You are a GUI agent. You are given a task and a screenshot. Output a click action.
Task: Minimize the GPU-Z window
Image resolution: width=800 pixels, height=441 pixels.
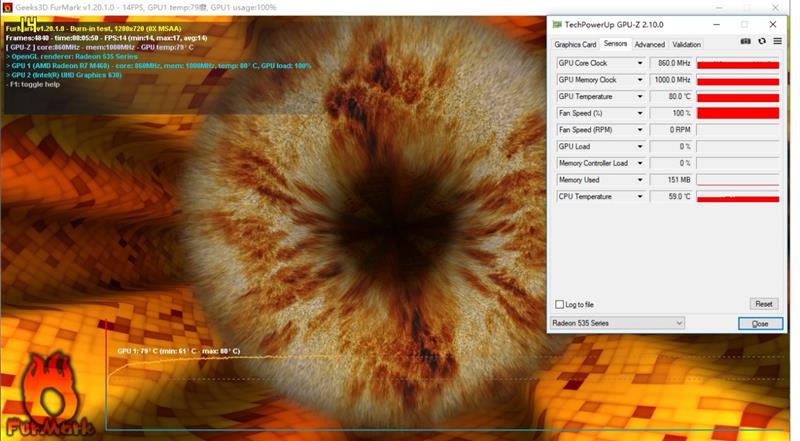click(x=716, y=24)
